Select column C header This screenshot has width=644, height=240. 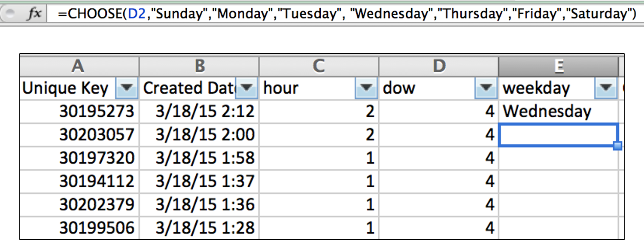click(319, 66)
